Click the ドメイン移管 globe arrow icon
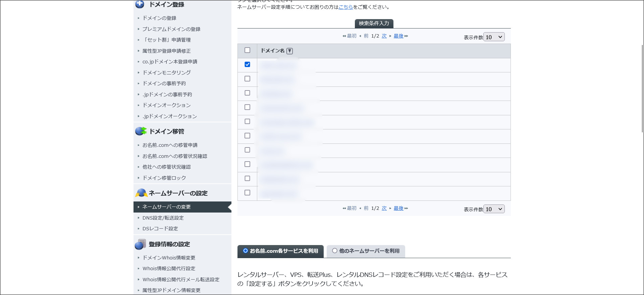Screen dimensions: 644x295 [x=141, y=131]
